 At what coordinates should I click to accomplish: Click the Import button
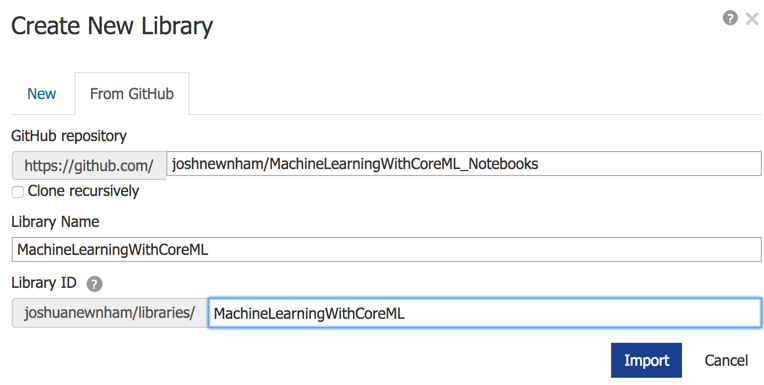(x=646, y=360)
